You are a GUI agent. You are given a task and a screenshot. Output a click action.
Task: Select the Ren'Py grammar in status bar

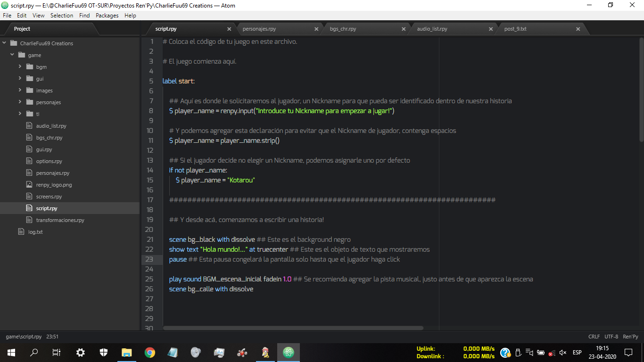630,337
